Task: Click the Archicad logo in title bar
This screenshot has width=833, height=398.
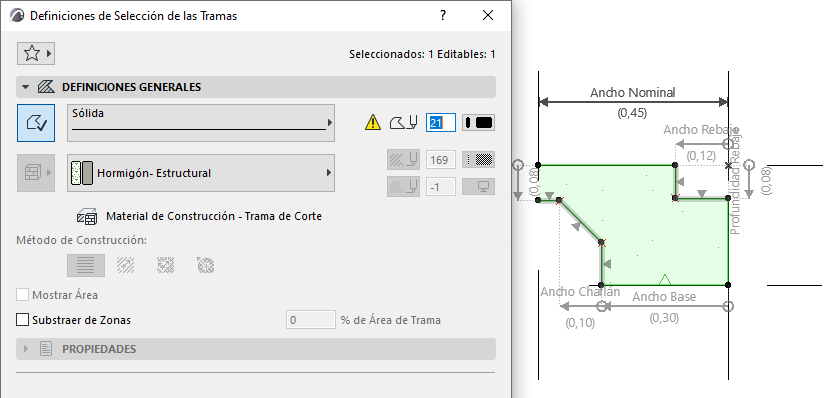Action: (x=17, y=15)
